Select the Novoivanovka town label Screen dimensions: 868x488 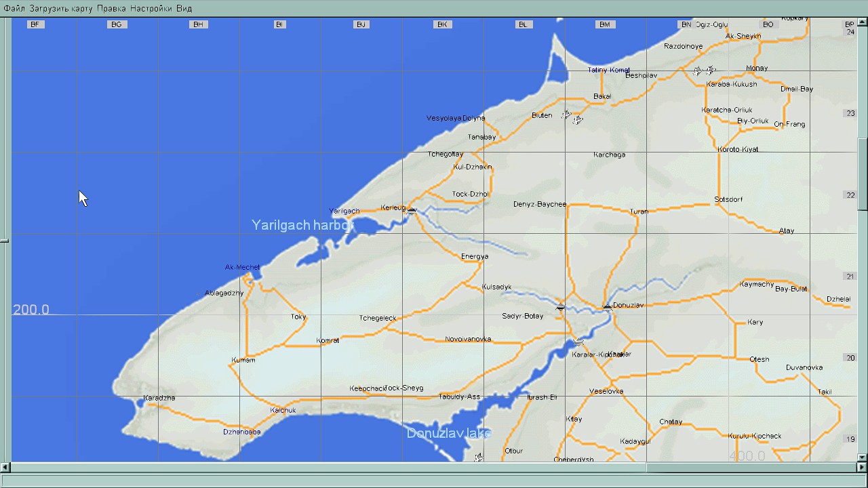tap(468, 339)
